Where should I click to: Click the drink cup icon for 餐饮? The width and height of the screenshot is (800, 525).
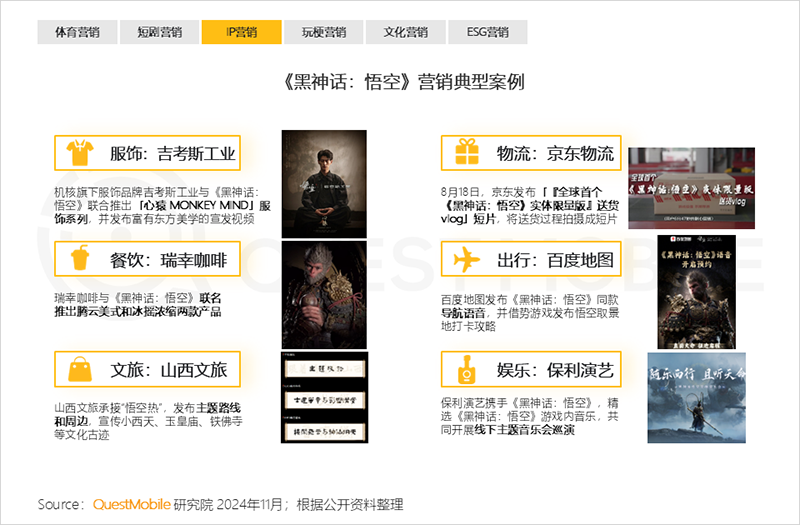point(78,261)
